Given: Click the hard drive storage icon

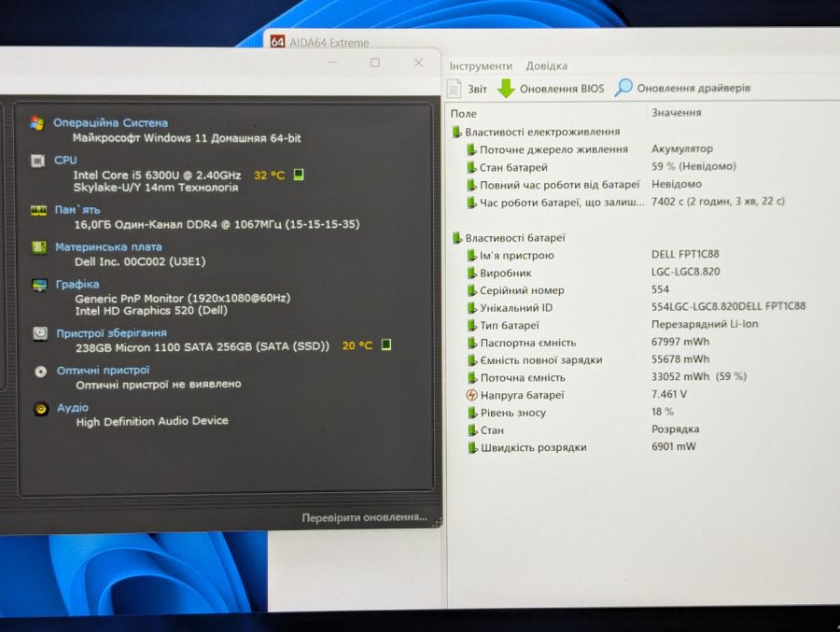Looking at the screenshot, I should coord(40,333).
